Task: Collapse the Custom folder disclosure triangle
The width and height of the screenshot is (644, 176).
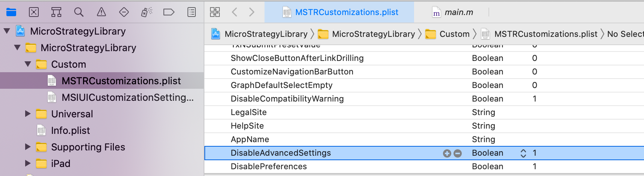Action: click(x=28, y=64)
